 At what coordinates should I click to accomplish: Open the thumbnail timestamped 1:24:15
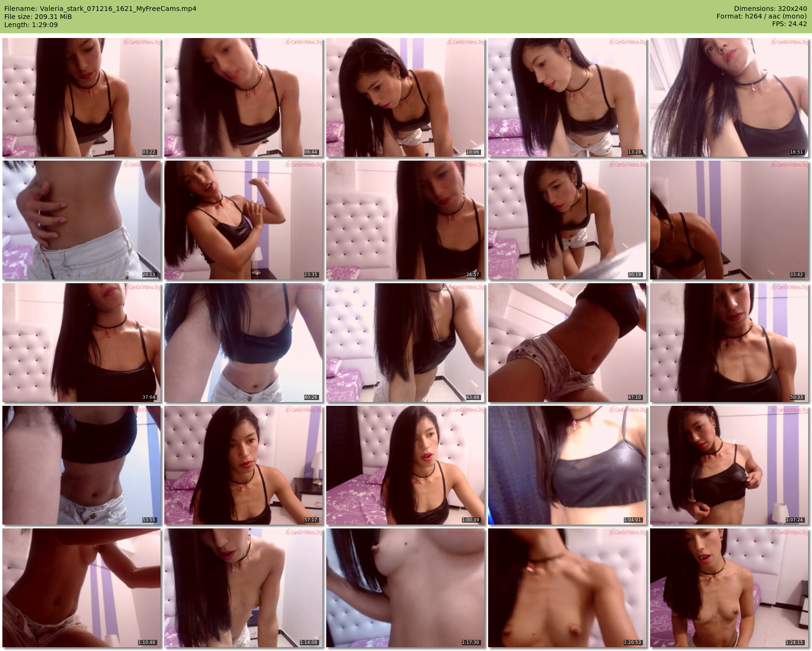[x=729, y=588]
